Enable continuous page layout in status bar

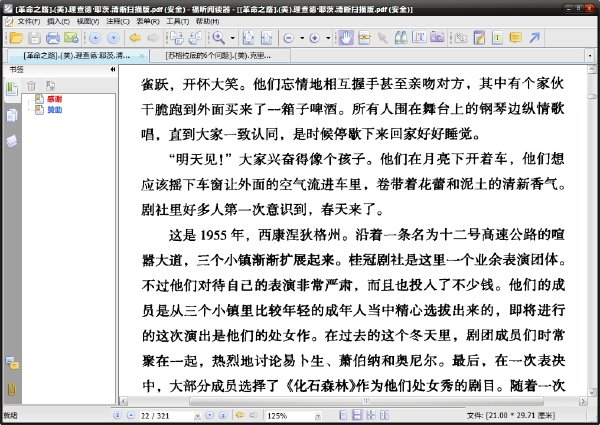click(357, 415)
